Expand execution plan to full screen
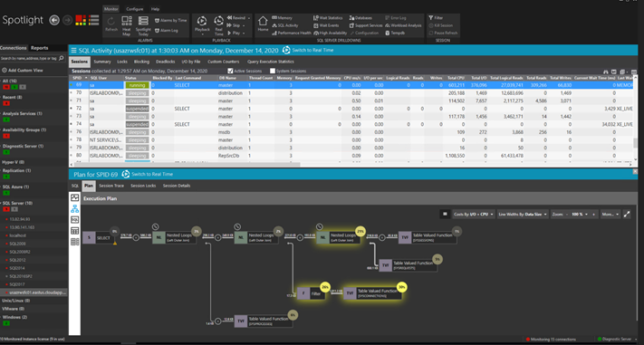The width and height of the screenshot is (644, 345). [627, 214]
